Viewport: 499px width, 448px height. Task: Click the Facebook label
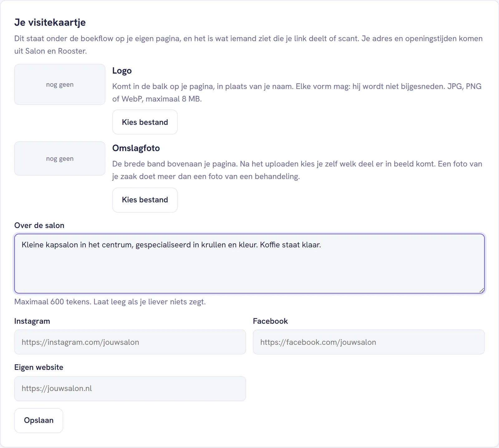point(270,321)
